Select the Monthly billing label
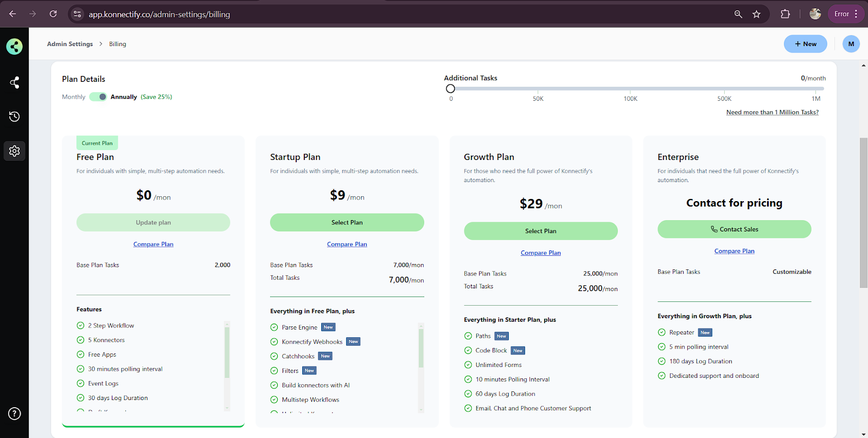Viewport: 868px width, 438px height. pyautogui.click(x=74, y=97)
